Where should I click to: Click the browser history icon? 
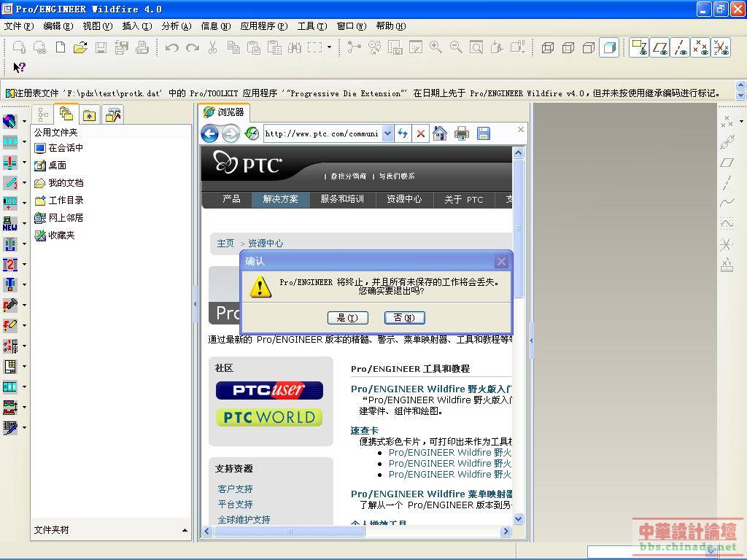tap(252, 134)
